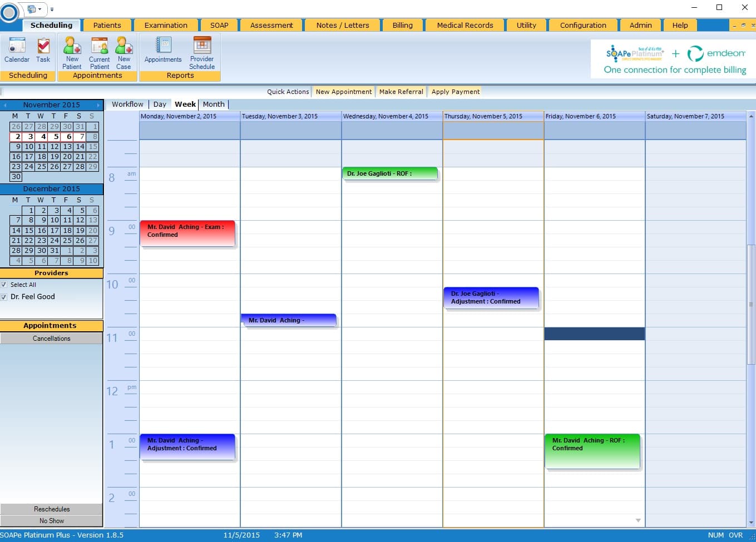Switch calendar to Month view
756x542 pixels.
pos(214,104)
